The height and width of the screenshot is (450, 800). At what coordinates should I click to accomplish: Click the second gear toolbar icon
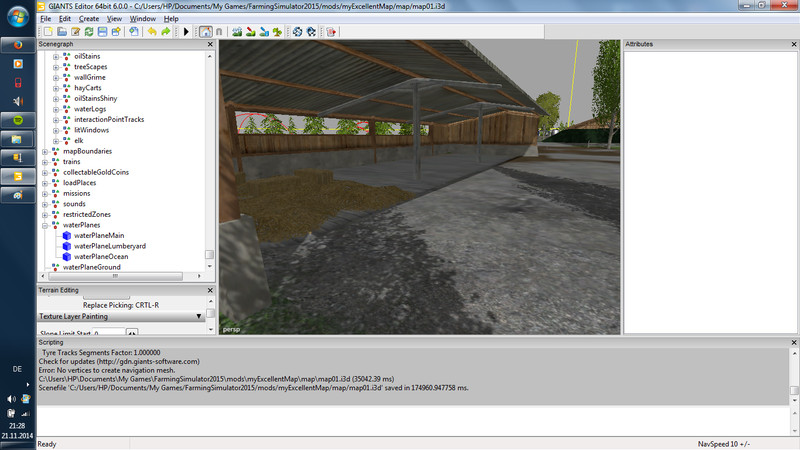click(311, 32)
